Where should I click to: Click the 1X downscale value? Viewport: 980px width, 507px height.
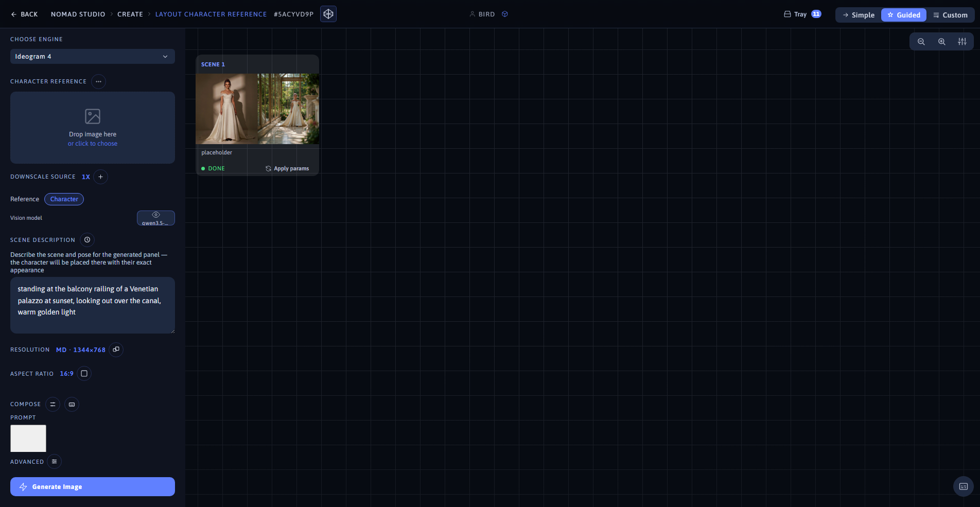click(86, 177)
